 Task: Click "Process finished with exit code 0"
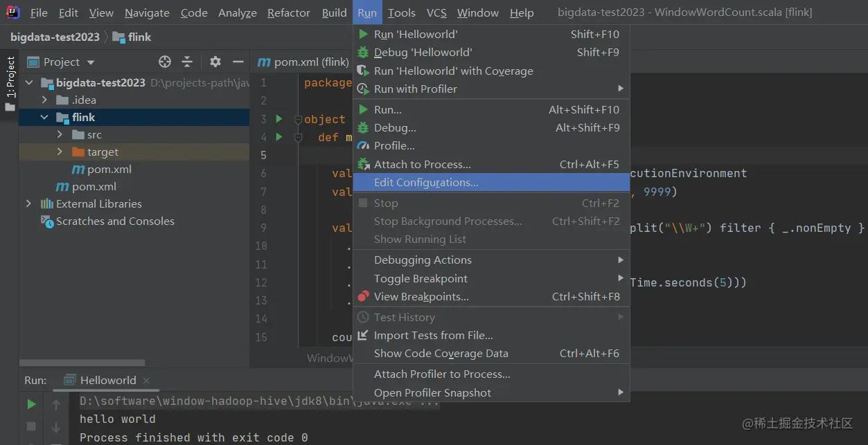(193, 437)
